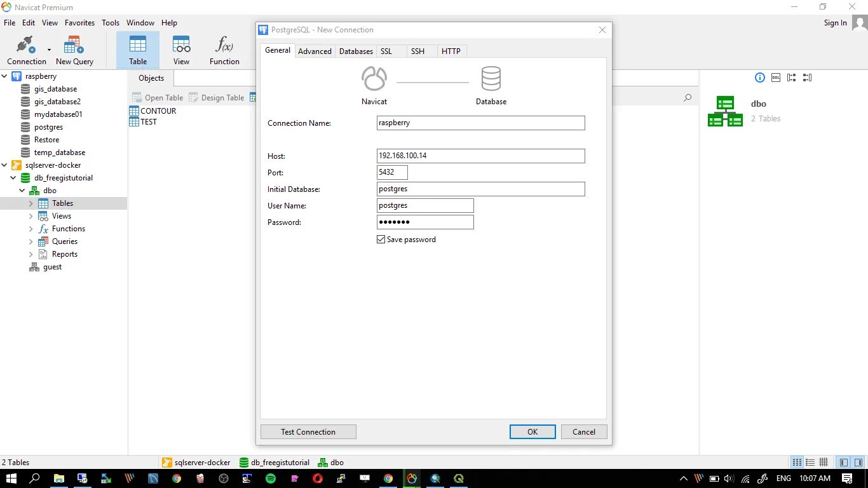This screenshot has height=488, width=868.
Task: Select the Function toolbar icon
Action: pyautogui.click(x=224, y=50)
